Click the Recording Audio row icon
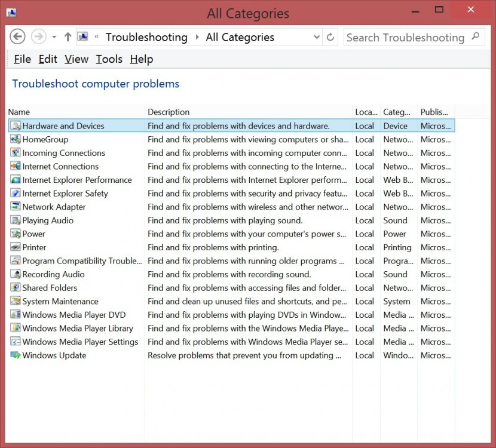Viewport: 496px width, 448px height. point(15,274)
